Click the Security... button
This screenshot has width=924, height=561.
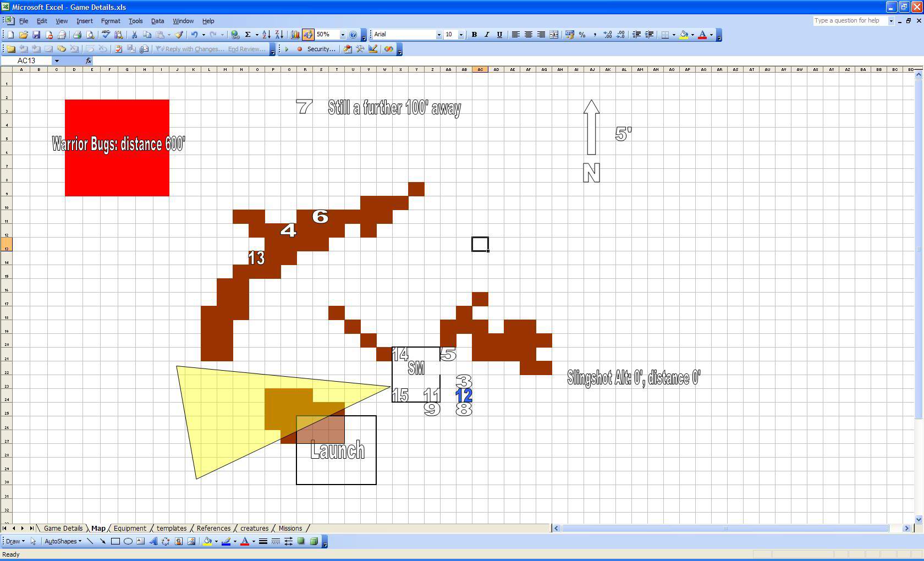321,49
